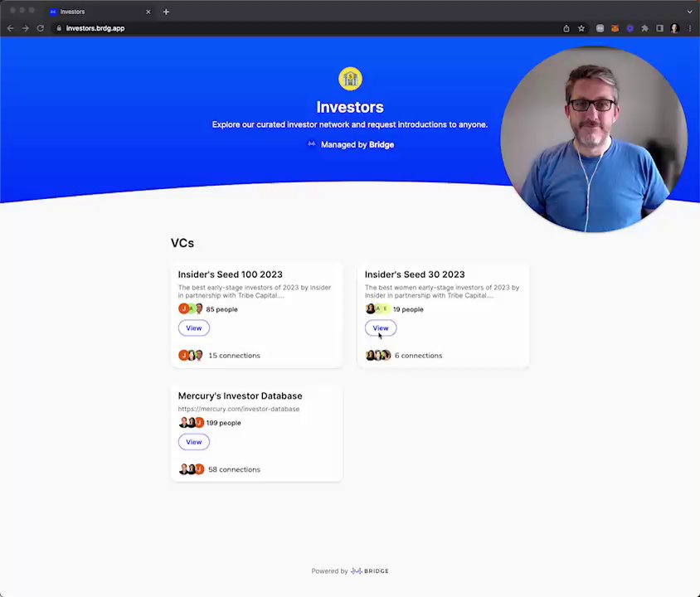
Task: Reload the investors page
Action: [40, 28]
